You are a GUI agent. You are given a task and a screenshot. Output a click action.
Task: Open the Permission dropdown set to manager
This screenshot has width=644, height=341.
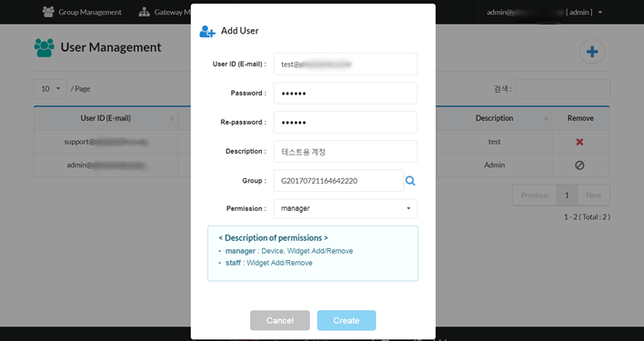click(345, 208)
